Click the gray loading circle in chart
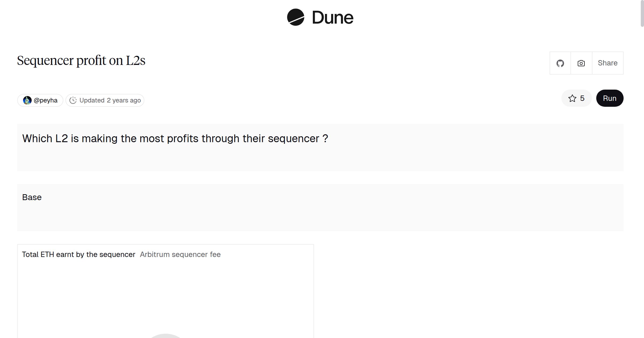The width and height of the screenshot is (644, 338). tap(166, 336)
